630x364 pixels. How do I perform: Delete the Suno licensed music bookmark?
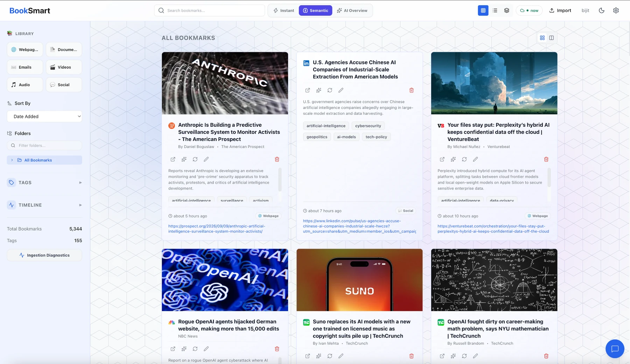pyautogui.click(x=412, y=356)
